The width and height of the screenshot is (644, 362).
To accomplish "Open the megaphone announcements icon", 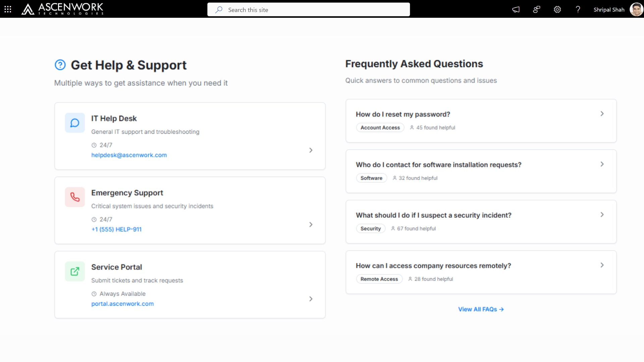I will click(516, 9).
